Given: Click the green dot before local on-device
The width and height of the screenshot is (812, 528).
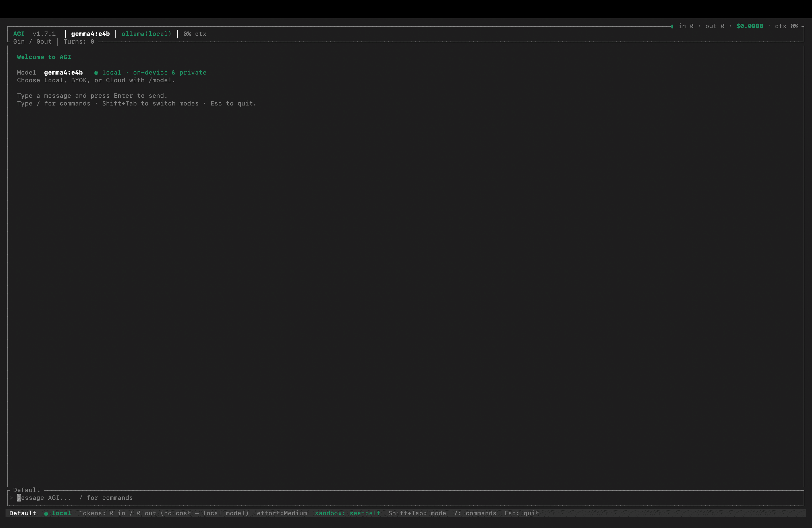Looking at the screenshot, I should [x=96, y=73].
